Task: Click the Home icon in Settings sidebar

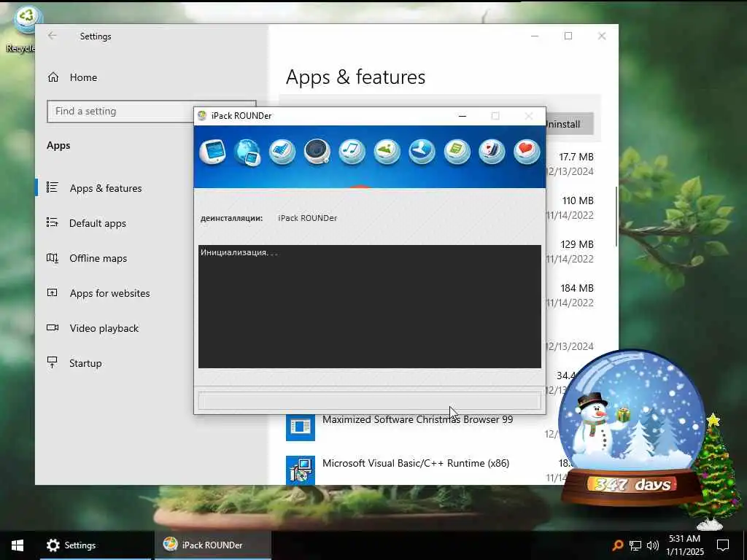Action: click(53, 77)
